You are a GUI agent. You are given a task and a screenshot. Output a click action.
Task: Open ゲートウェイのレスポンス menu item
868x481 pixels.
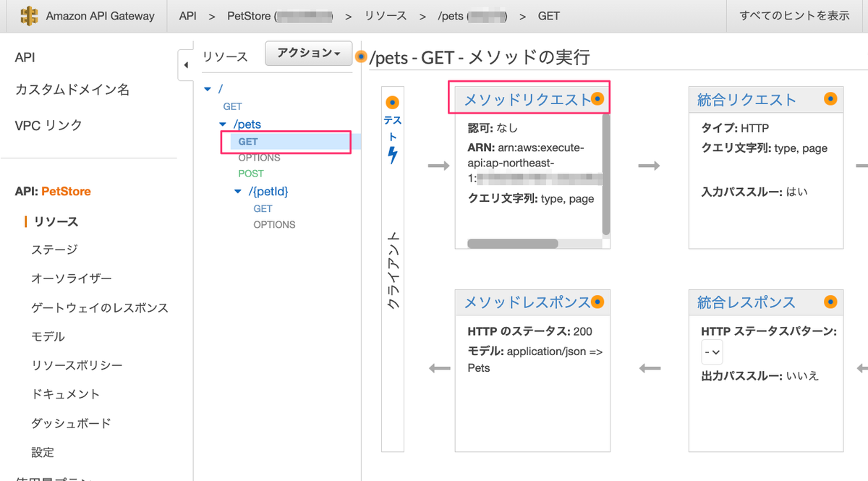tap(100, 307)
